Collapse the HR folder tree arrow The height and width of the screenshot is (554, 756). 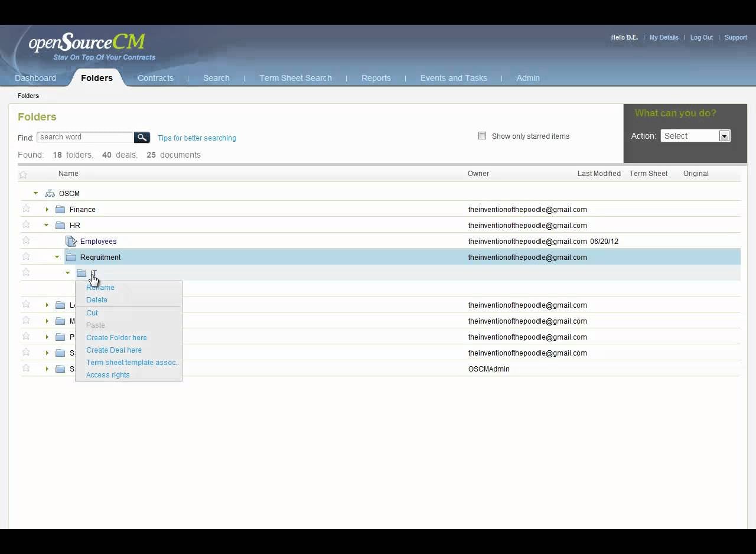46,224
